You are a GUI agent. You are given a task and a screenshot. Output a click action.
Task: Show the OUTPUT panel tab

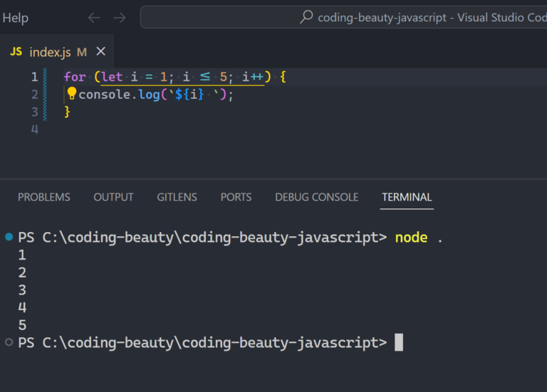[x=113, y=197]
